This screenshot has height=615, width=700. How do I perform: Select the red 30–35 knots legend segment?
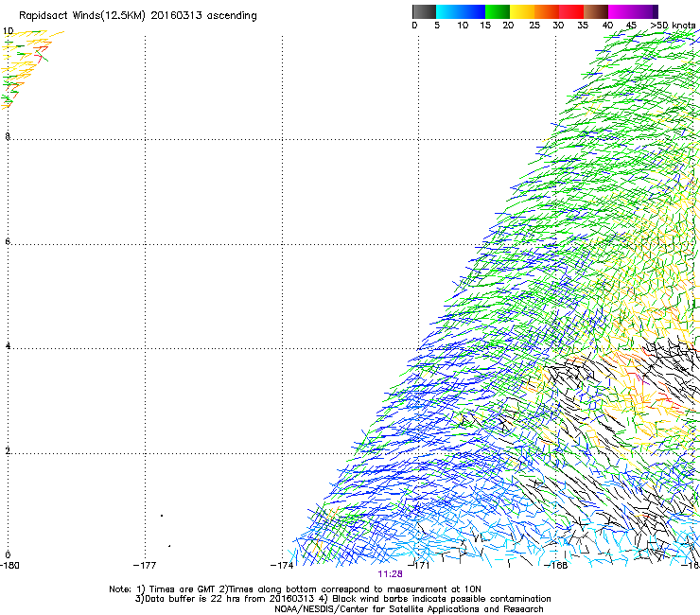click(571, 11)
